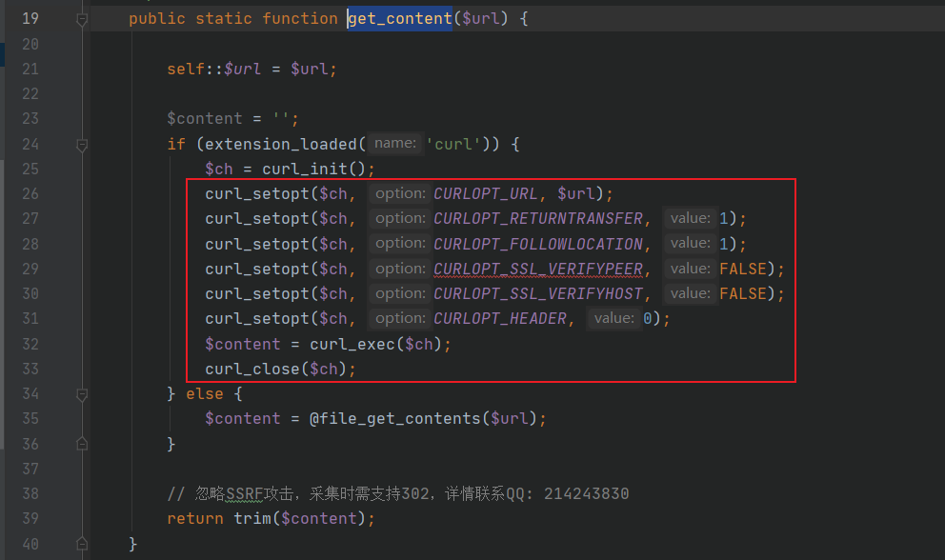
Task: Click the CURLOPT_SSL_VERIFYHOST constant
Action: click(x=538, y=293)
